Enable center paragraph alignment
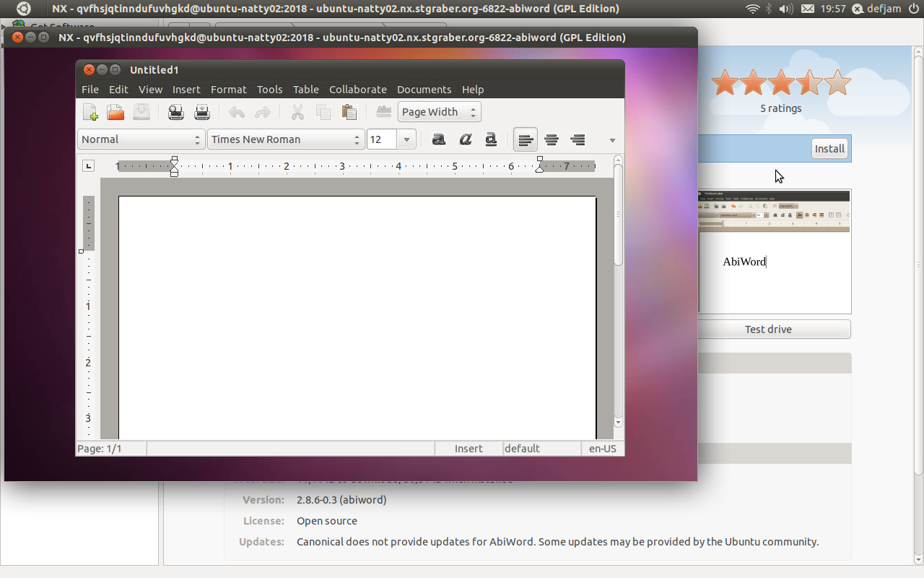This screenshot has height=578, width=924. (x=552, y=139)
